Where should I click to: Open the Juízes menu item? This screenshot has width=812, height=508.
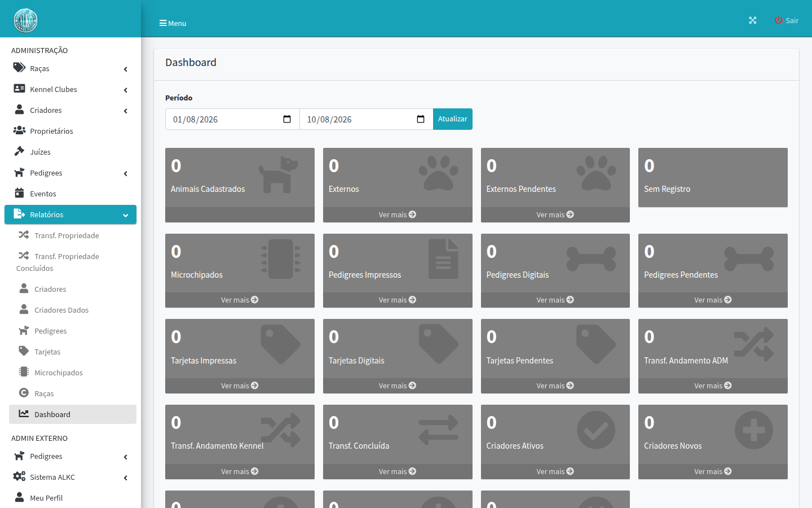[70, 152]
